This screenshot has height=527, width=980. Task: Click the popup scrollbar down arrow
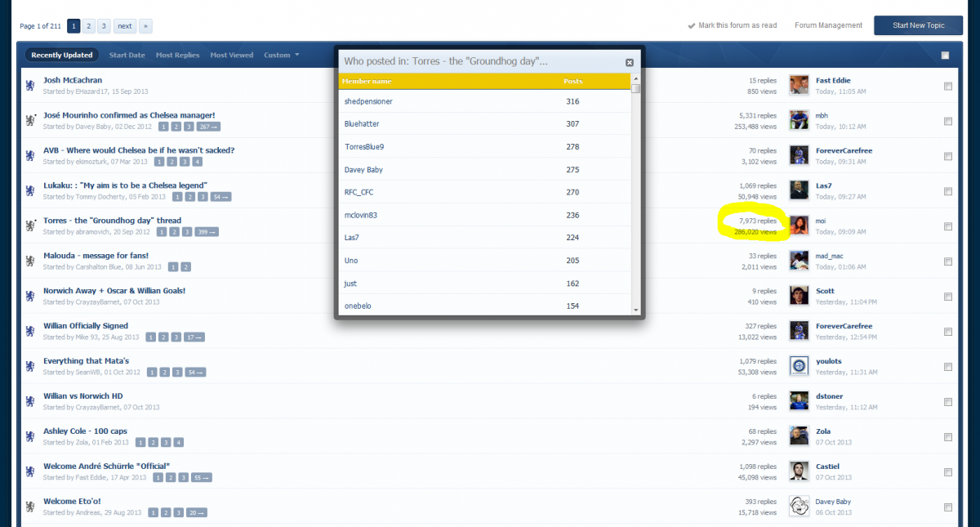636,310
